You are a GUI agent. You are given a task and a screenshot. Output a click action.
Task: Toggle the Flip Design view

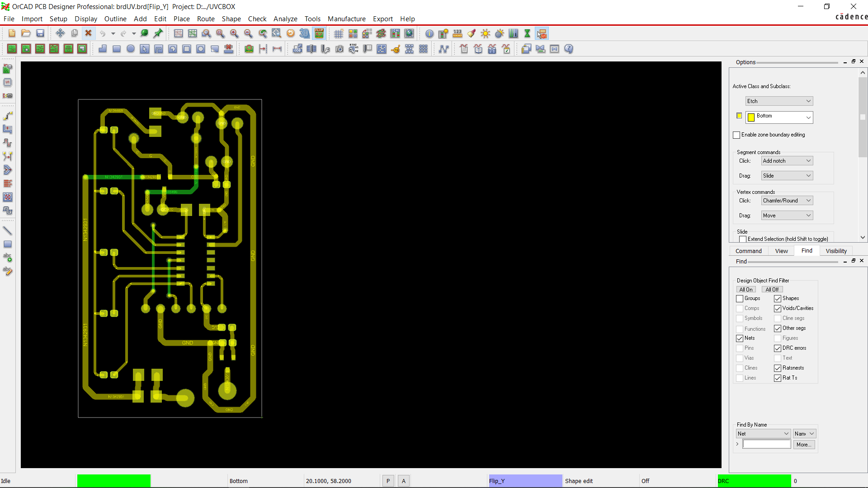(x=319, y=33)
